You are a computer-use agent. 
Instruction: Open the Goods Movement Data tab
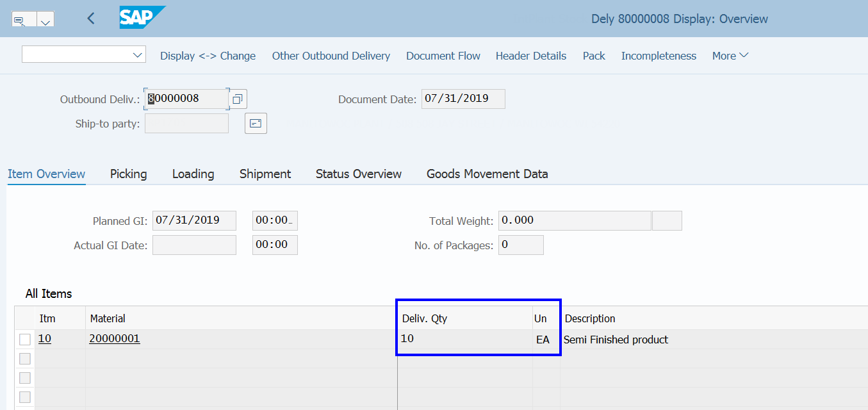pos(487,174)
